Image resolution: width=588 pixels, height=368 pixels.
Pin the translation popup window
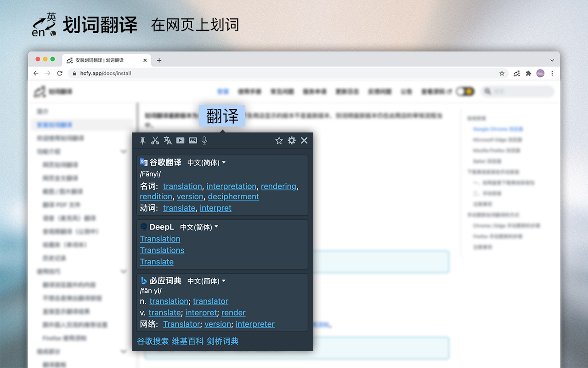tap(143, 141)
